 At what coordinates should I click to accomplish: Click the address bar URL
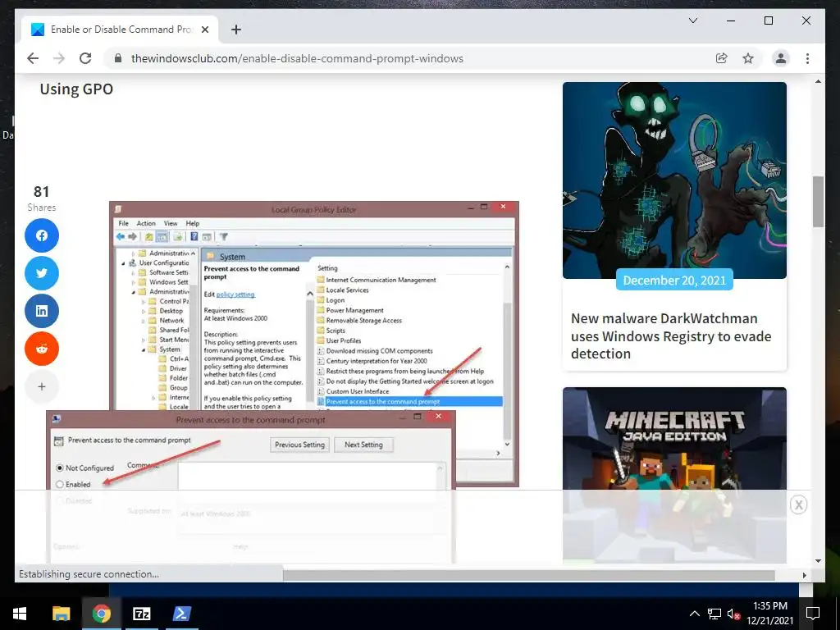[x=297, y=58]
